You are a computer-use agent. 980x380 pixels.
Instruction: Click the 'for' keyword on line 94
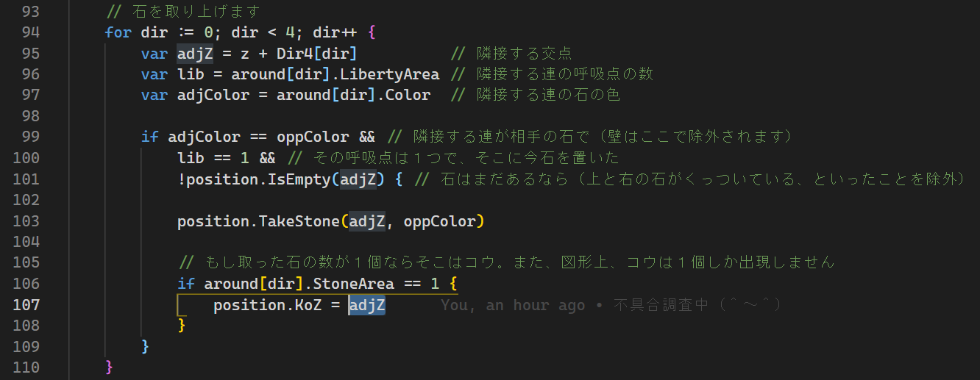118,32
